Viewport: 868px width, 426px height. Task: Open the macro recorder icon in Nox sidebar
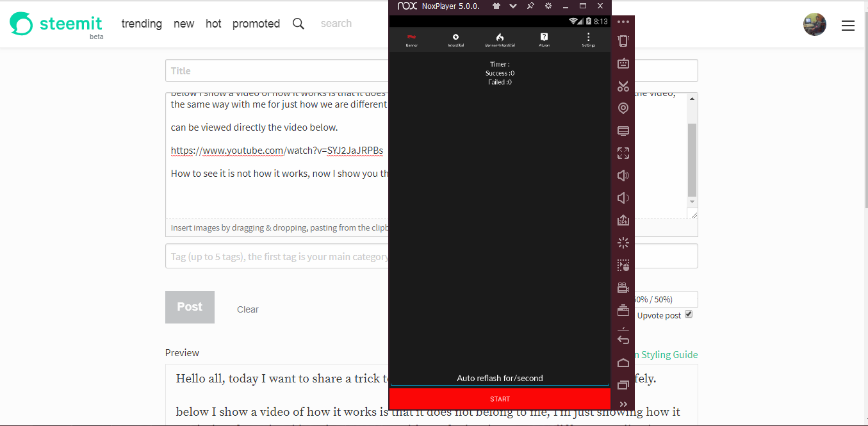tap(623, 265)
